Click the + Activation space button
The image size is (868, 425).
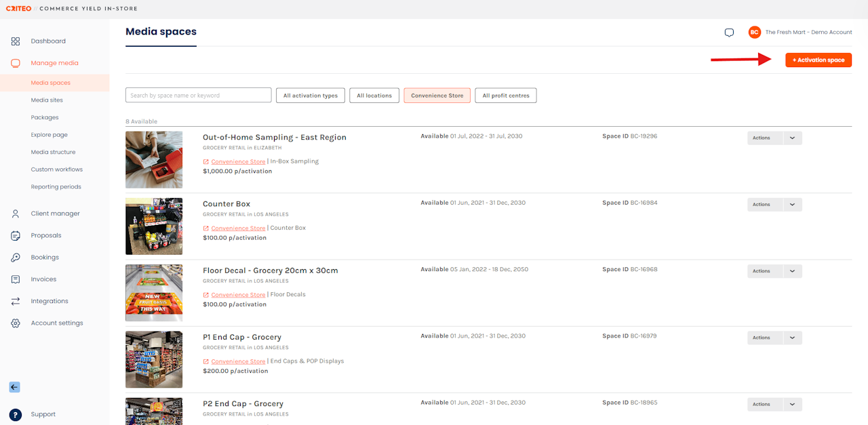tap(818, 60)
